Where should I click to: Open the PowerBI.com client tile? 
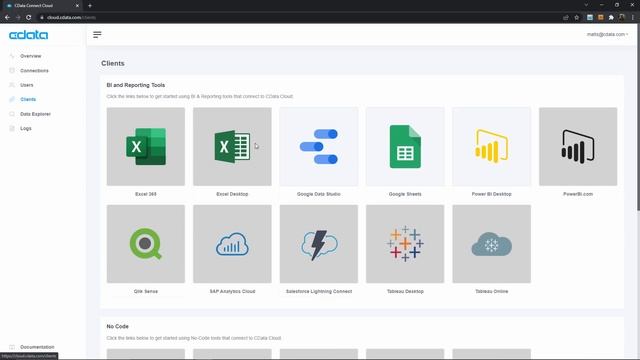[x=578, y=147]
